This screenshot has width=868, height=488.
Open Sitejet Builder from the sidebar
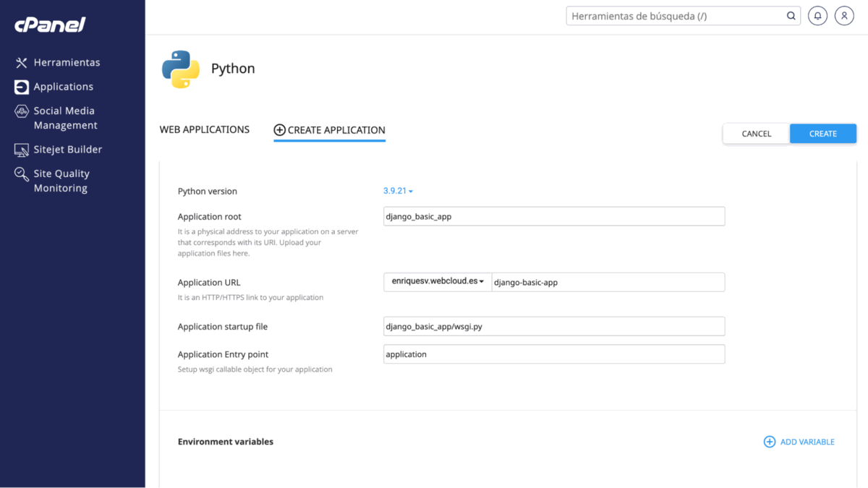coord(68,150)
